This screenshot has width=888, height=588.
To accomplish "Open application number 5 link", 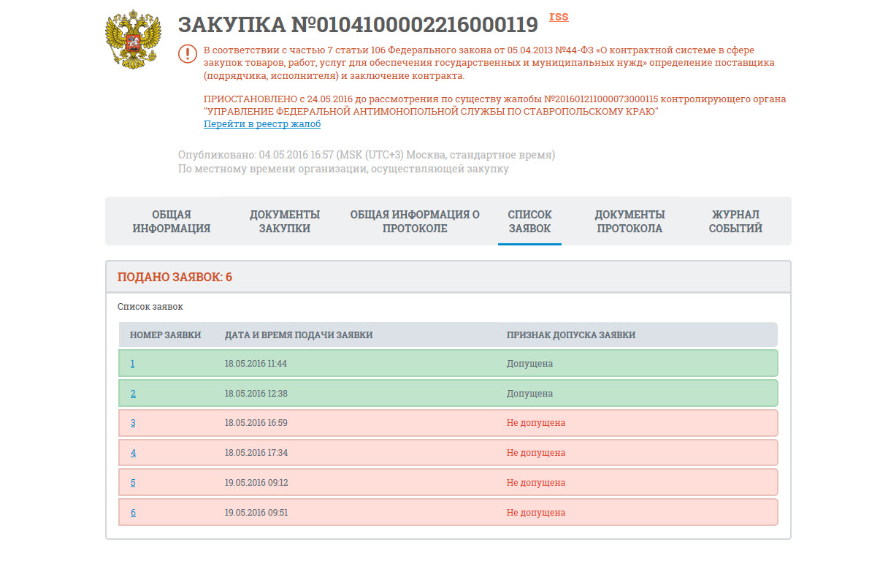I will coord(133,483).
